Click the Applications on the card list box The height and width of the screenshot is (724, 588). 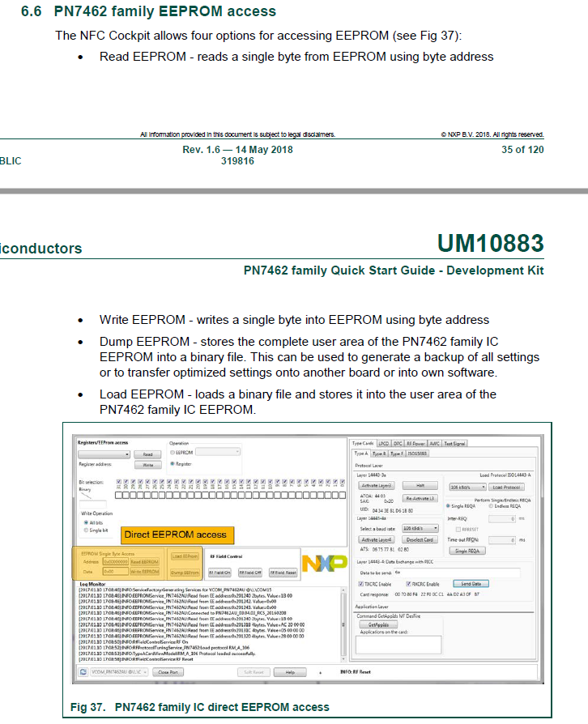(398, 644)
